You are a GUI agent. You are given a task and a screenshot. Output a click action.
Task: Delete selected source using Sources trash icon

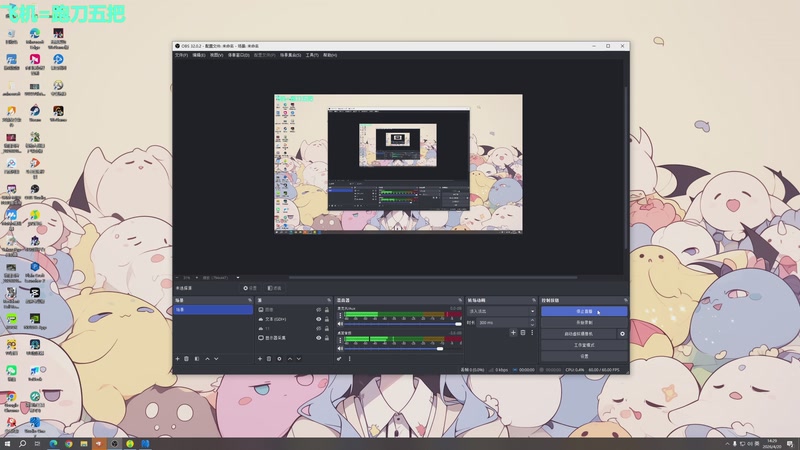[269, 359]
